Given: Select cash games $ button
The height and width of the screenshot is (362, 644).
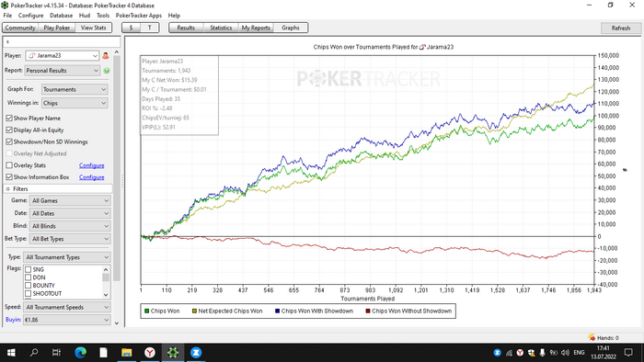Looking at the screenshot, I should click(x=131, y=28).
